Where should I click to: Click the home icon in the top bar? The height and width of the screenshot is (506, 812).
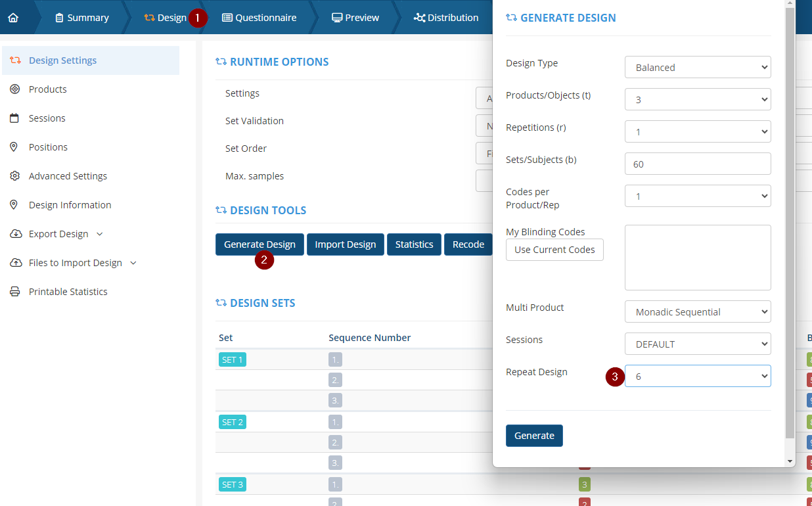tap(13, 18)
